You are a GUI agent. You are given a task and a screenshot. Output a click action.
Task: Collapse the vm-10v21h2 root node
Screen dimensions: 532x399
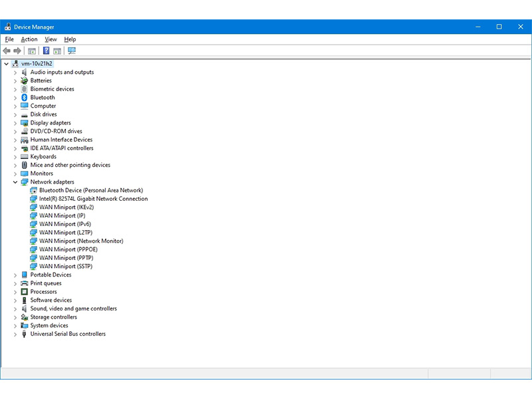[x=6, y=63]
